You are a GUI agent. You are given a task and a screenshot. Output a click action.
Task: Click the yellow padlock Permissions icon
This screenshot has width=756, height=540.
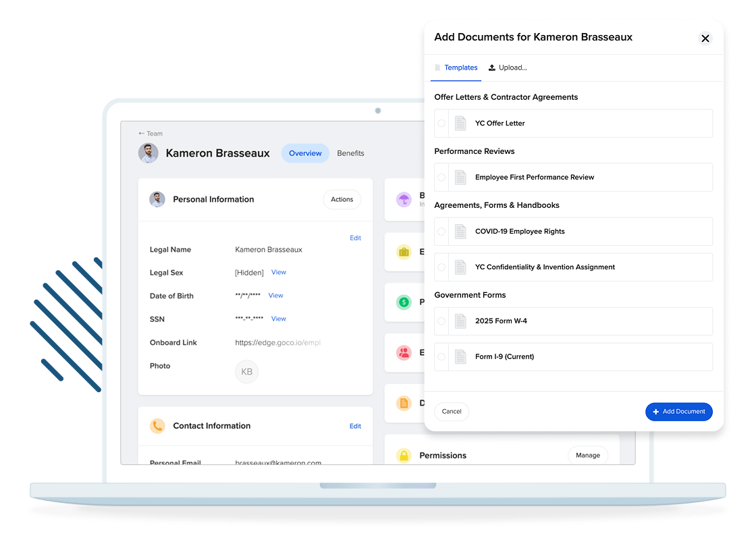point(404,456)
